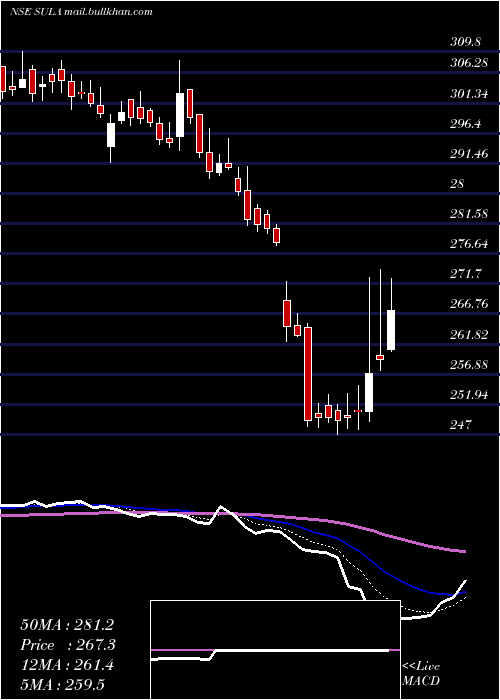Click the last white candlestick near 266
500x700 pixels.
point(391,330)
